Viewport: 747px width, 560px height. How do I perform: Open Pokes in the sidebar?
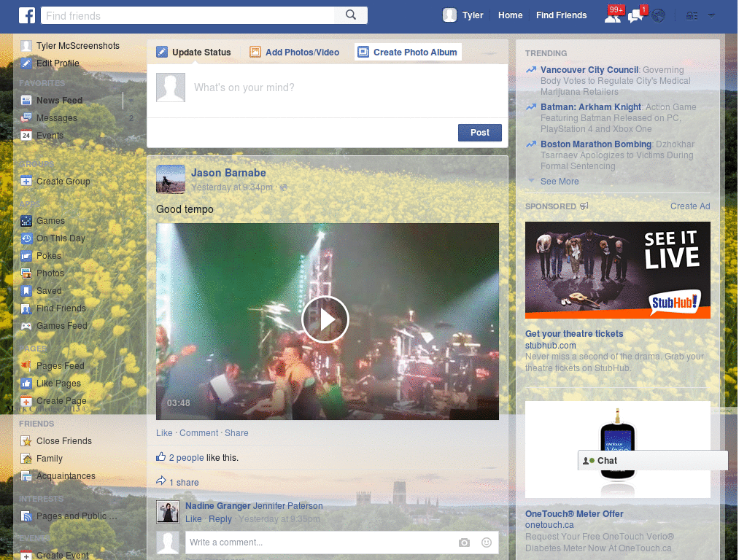tap(41, 256)
